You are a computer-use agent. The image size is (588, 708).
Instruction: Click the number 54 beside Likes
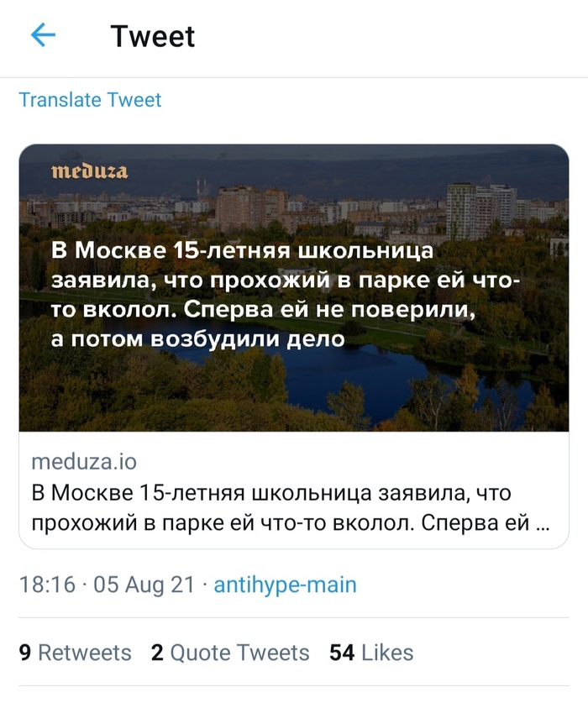pyautogui.click(x=342, y=653)
